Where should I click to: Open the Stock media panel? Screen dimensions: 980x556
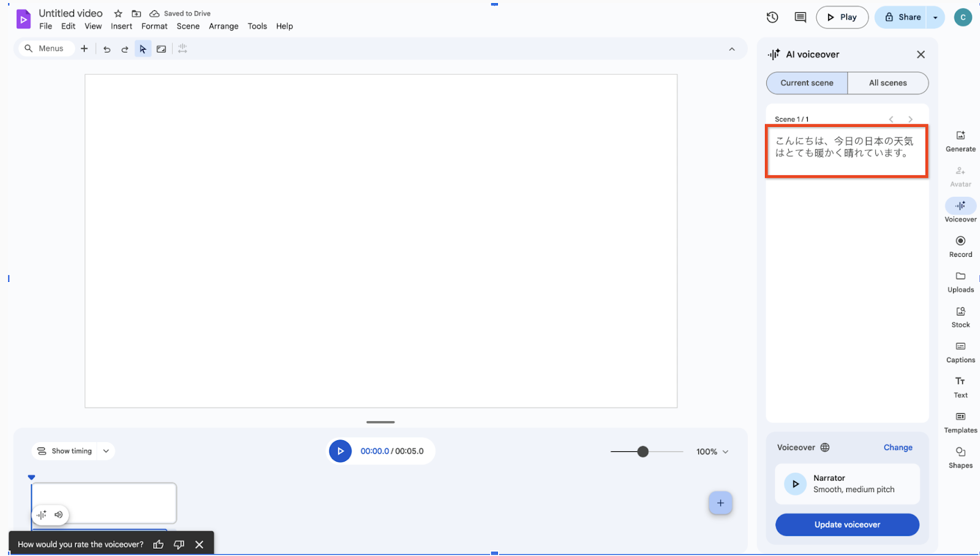[x=959, y=316]
